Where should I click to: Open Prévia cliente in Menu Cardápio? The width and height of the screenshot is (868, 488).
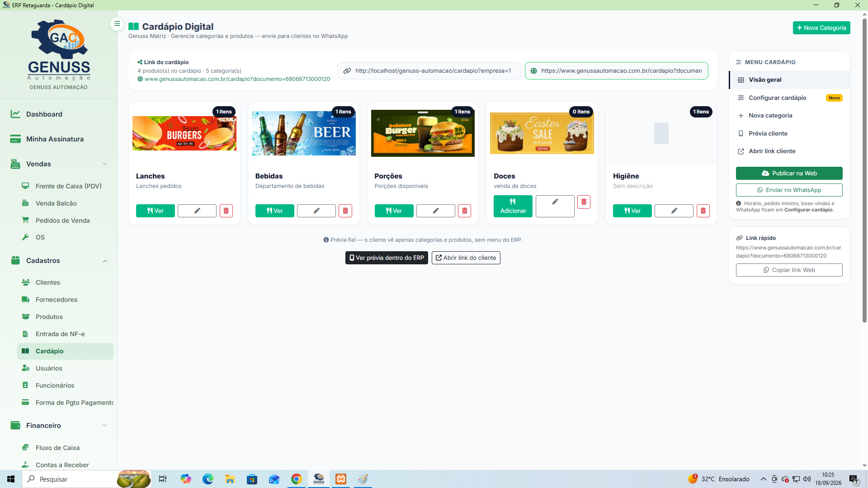tap(789, 134)
